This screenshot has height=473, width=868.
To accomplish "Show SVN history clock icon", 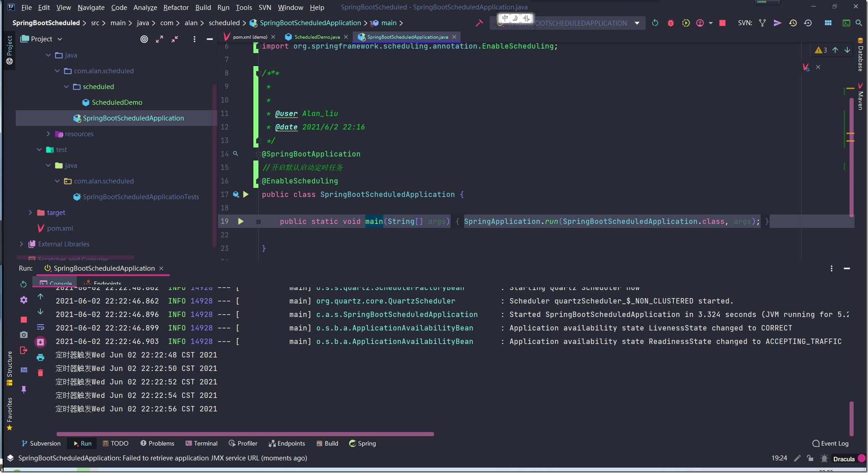I will [x=793, y=23].
